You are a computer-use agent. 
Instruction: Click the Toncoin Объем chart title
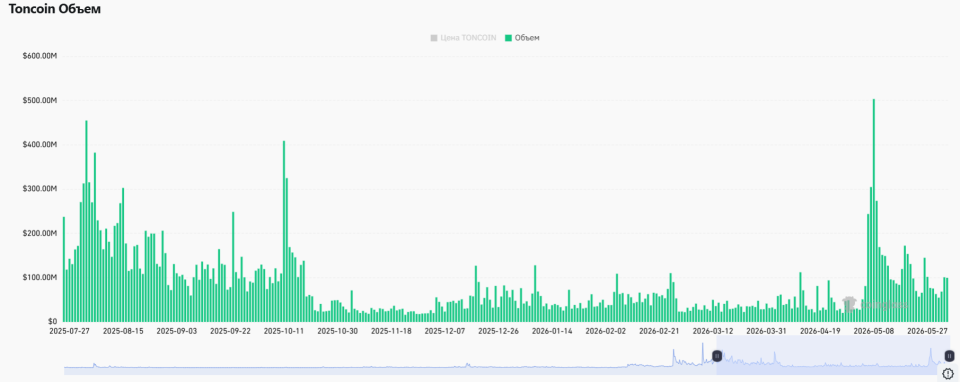click(x=54, y=9)
